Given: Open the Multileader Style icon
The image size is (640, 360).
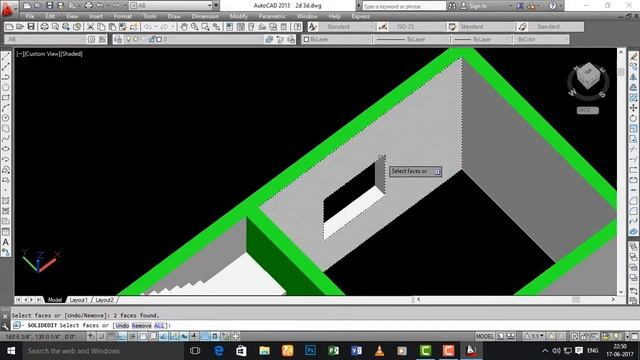Looking at the screenshot, I should (522, 27).
